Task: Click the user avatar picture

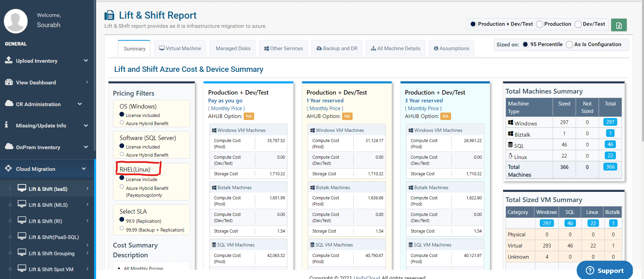Action: click(16, 21)
